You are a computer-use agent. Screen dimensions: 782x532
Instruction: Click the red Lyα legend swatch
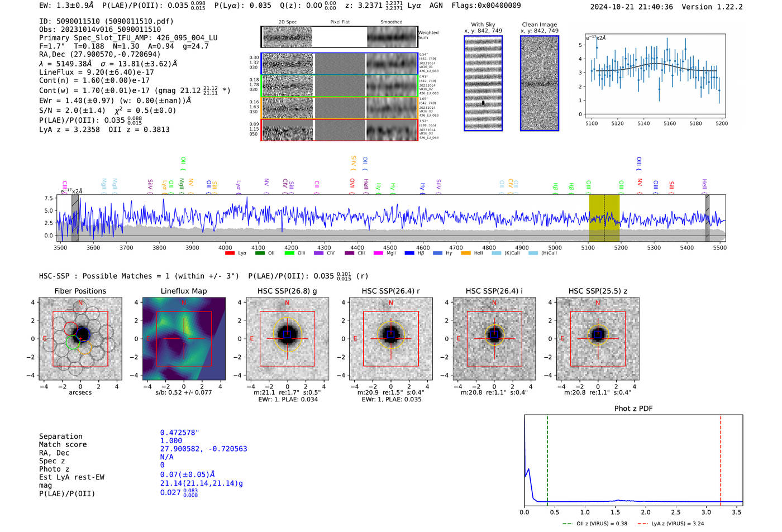tap(229, 253)
